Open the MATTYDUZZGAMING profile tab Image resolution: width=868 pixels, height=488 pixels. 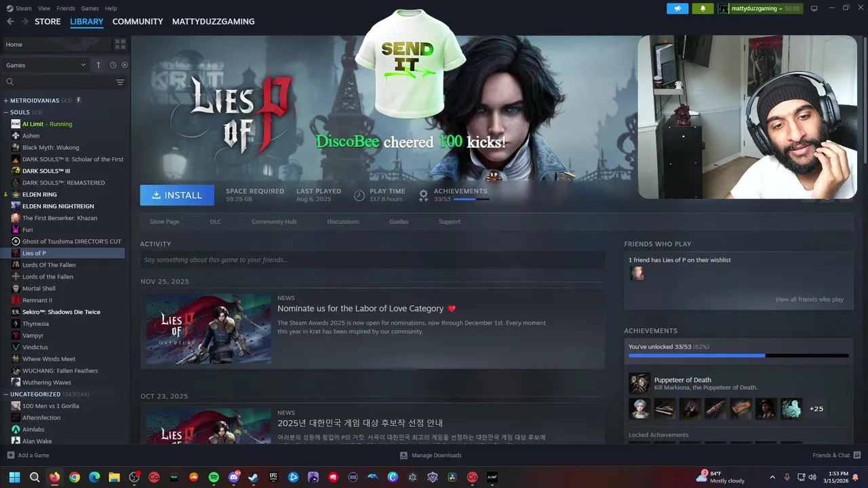click(213, 22)
